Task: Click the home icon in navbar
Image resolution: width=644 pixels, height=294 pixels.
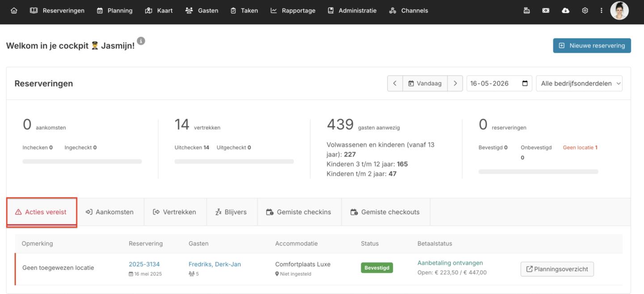Action: [14, 10]
